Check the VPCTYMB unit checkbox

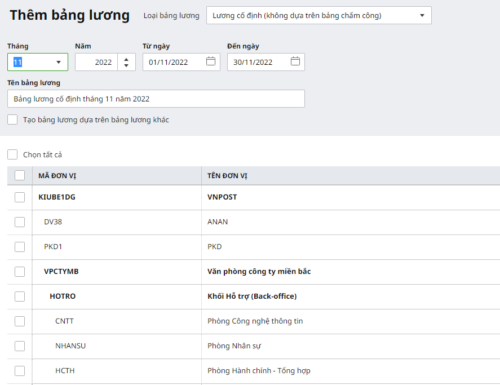point(20,271)
